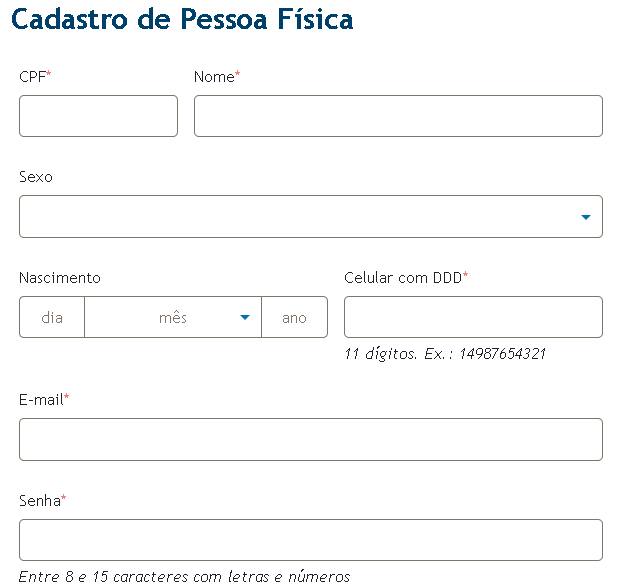Click the 11 dígitos example hint

click(444, 354)
